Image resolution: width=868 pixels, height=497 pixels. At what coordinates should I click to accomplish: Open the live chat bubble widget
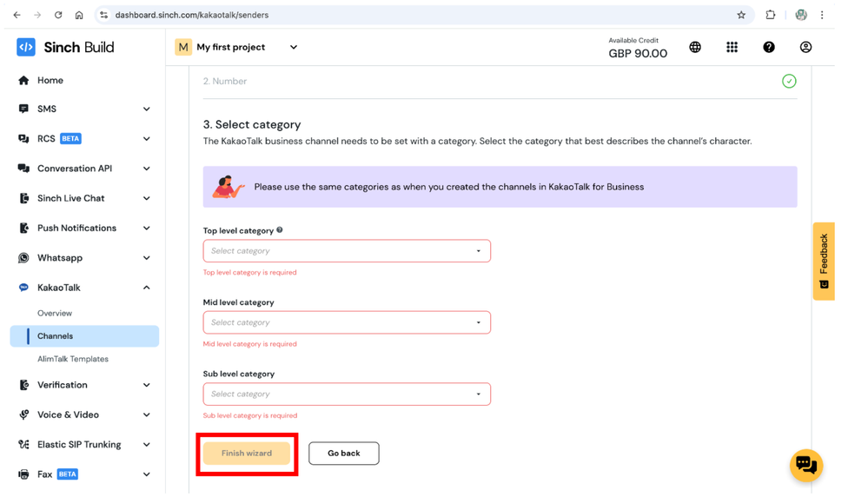point(806,465)
